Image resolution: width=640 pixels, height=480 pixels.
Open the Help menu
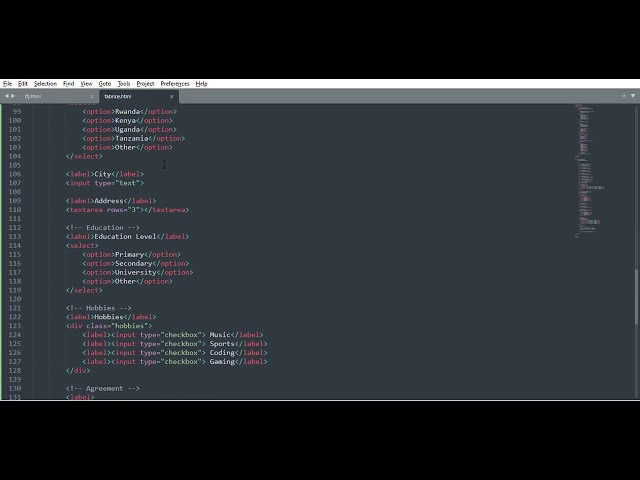201,84
